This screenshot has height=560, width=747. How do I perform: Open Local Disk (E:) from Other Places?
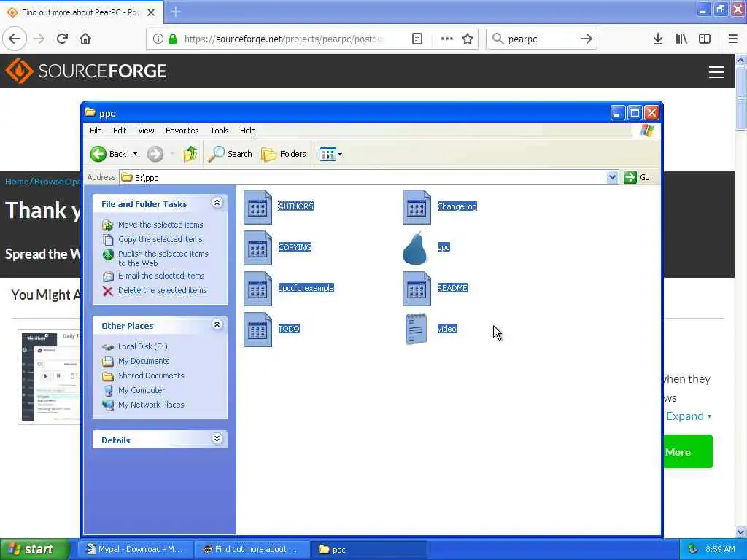click(x=143, y=346)
